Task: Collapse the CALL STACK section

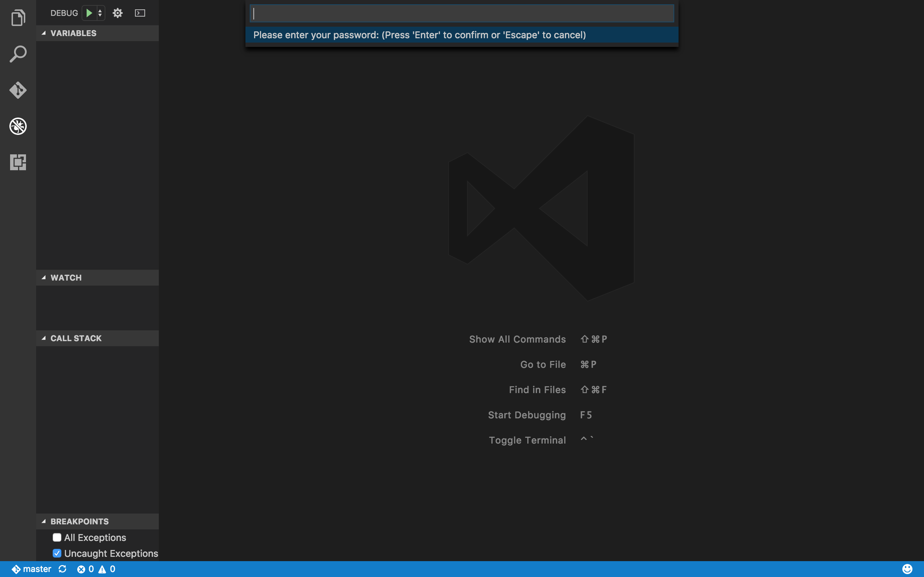Action: tap(44, 338)
